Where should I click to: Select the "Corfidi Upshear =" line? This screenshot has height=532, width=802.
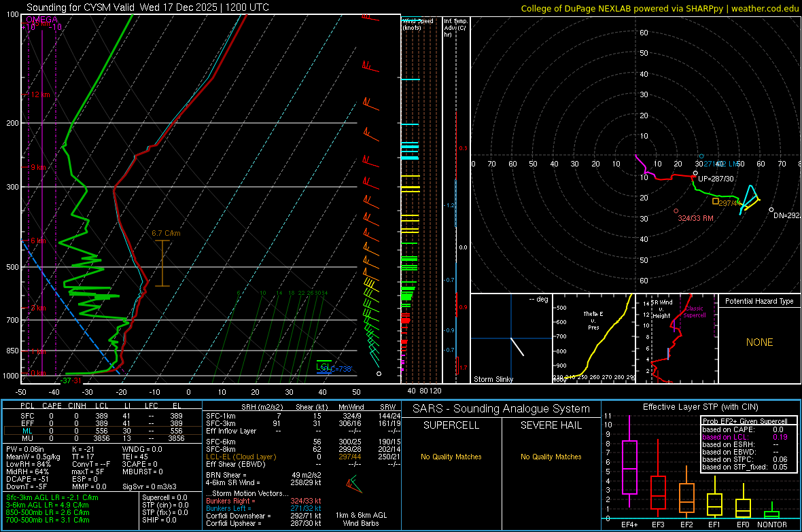264,523
